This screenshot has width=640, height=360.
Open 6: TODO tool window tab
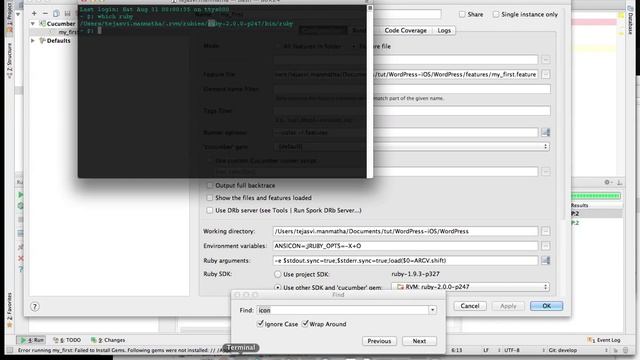[67, 340]
